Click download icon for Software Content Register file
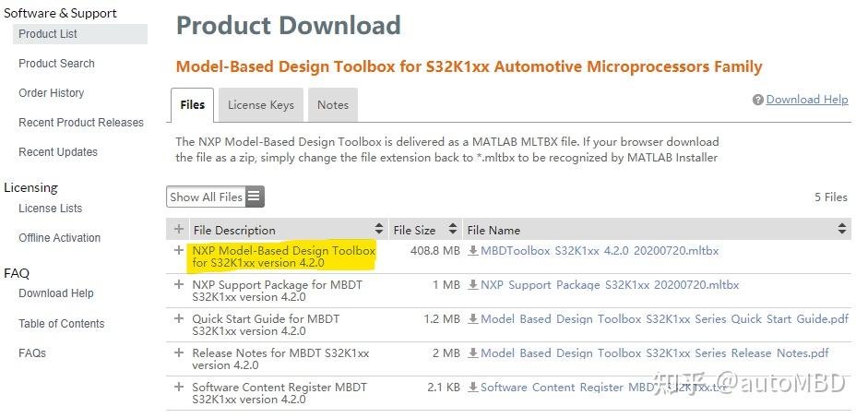 tap(473, 388)
